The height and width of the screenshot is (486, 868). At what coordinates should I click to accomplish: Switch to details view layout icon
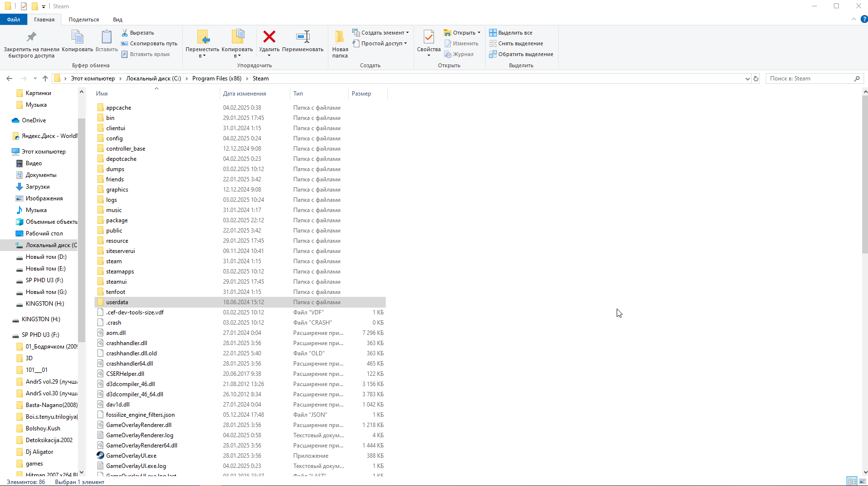[x=852, y=482]
